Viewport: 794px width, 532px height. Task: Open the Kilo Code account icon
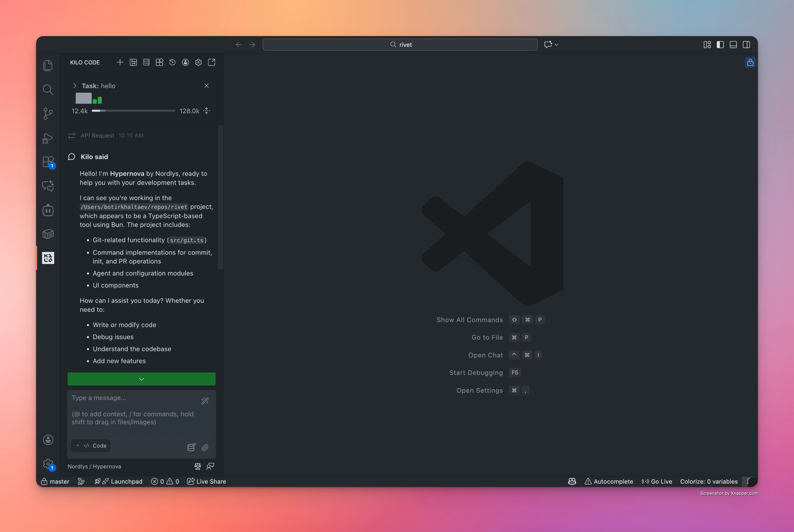(x=185, y=62)
